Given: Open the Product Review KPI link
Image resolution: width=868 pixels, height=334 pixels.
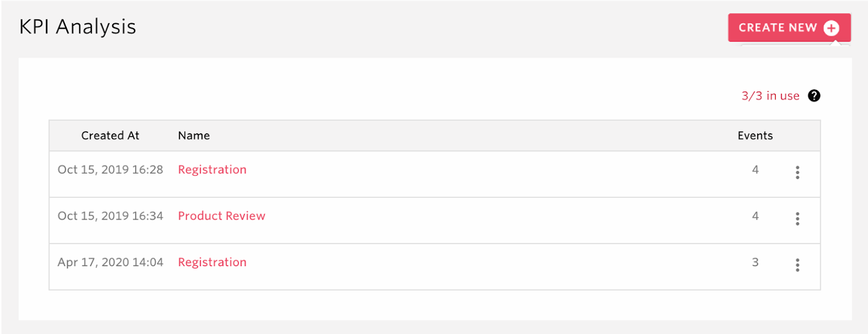Looking at the screenshot, I should coord(221,216).
